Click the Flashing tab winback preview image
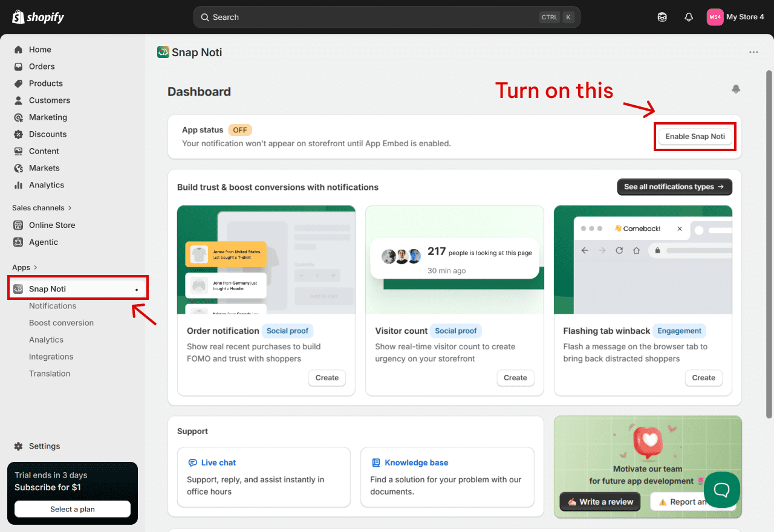The width and height of the screenshot is (774, 532). point(643,260)
